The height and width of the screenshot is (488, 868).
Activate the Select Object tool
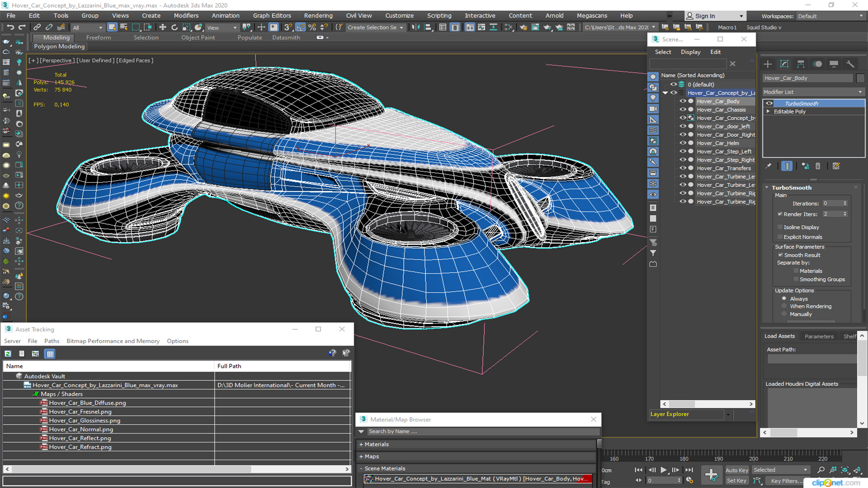pos(112,27)
